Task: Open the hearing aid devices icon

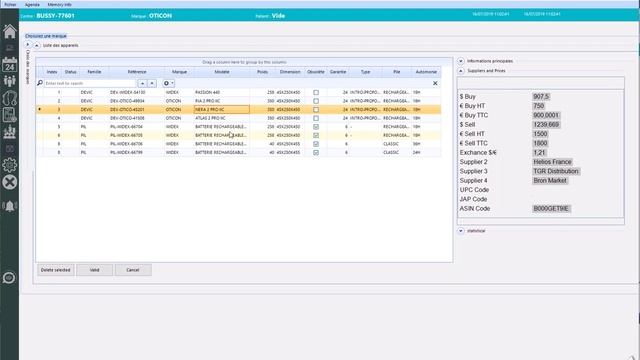Action: click(x=9, y=98)
